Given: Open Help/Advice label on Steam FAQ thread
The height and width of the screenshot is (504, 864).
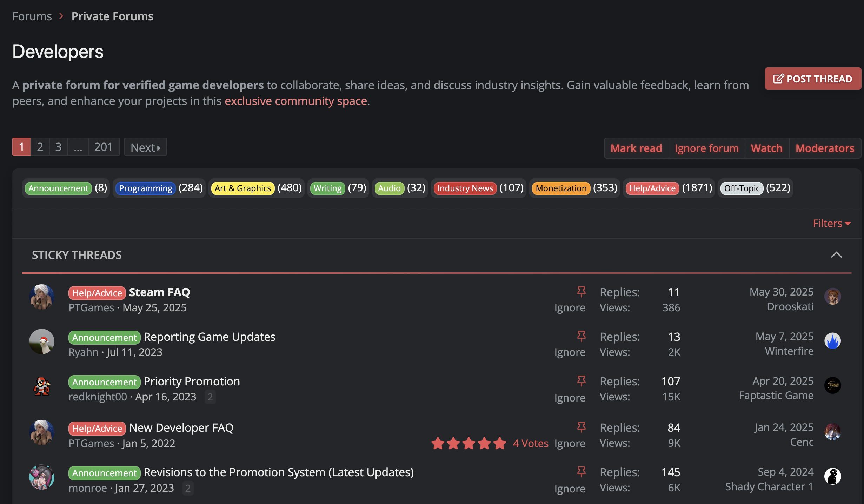Looking at the screenshot, I should pos(97,293).
